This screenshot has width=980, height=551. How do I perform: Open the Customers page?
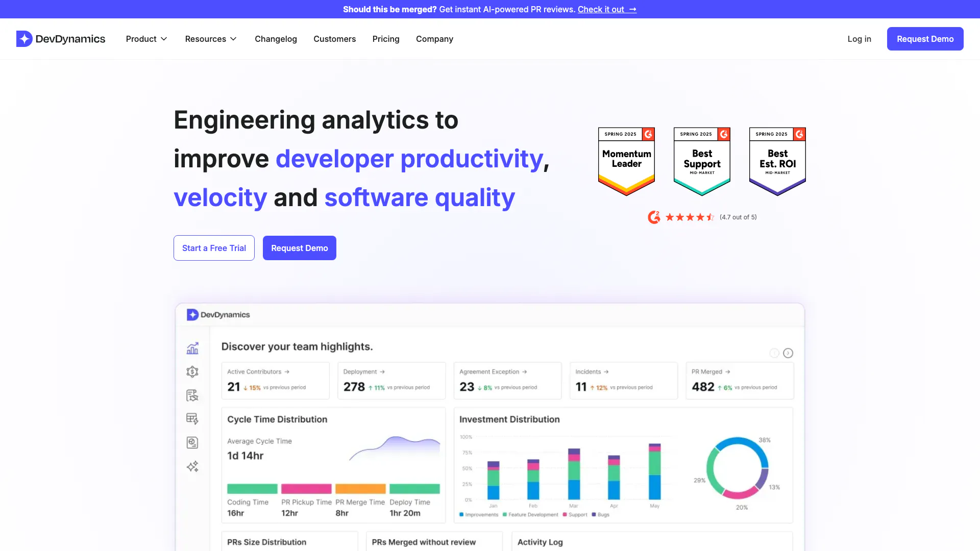click(334, 39)
